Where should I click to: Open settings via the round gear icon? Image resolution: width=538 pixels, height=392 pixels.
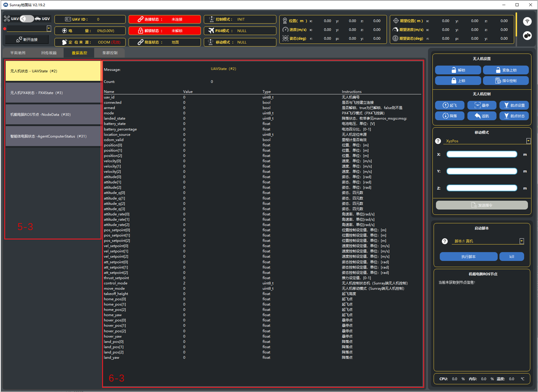(527, 36)
